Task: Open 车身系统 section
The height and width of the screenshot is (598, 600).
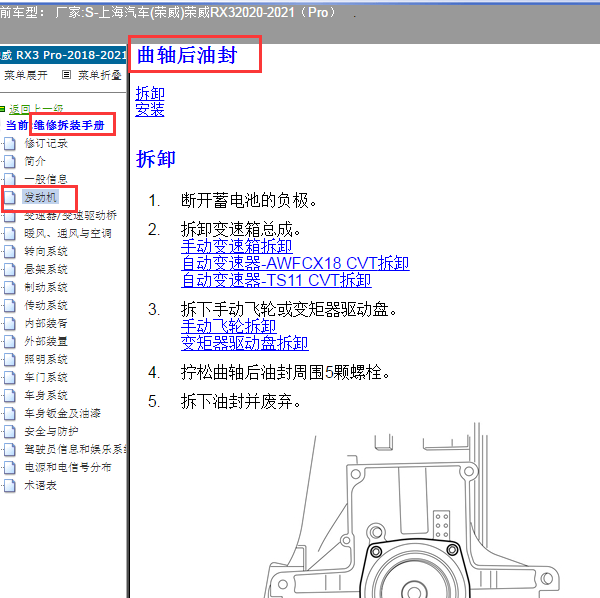Action: [46, 395]
